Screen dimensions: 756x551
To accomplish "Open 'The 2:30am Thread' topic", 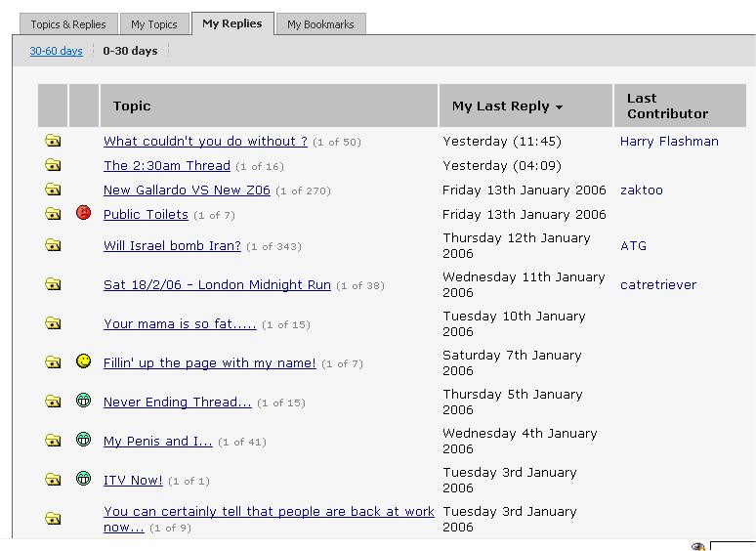I will [167, 166].
